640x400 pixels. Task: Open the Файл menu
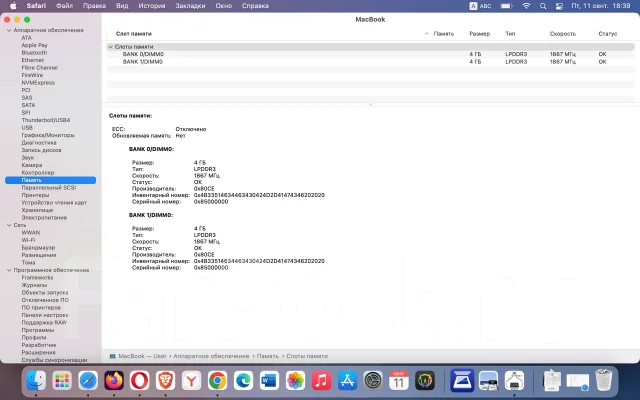(64, 6)
